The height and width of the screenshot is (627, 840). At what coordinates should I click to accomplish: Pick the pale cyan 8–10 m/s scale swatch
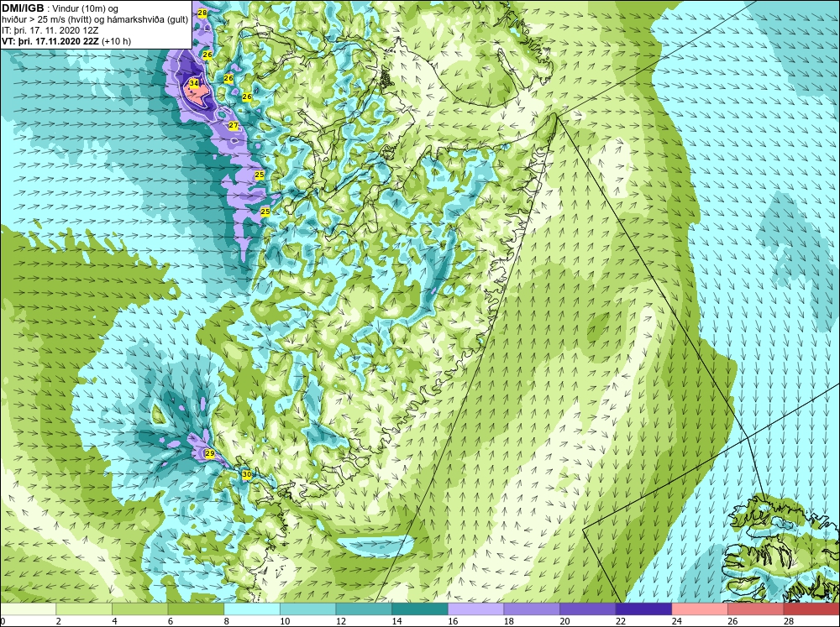pos(252,609)
